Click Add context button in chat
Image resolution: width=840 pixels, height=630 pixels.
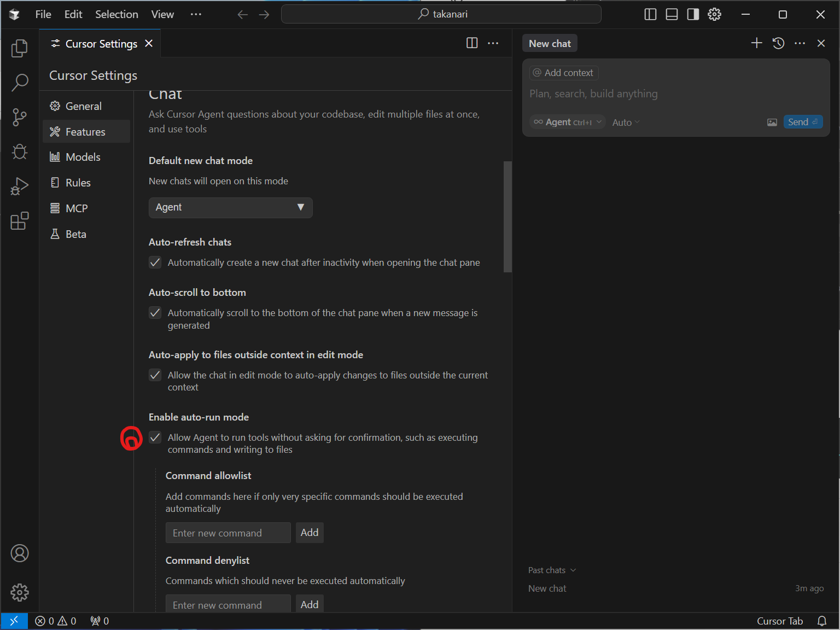click(x=564, y=73)
